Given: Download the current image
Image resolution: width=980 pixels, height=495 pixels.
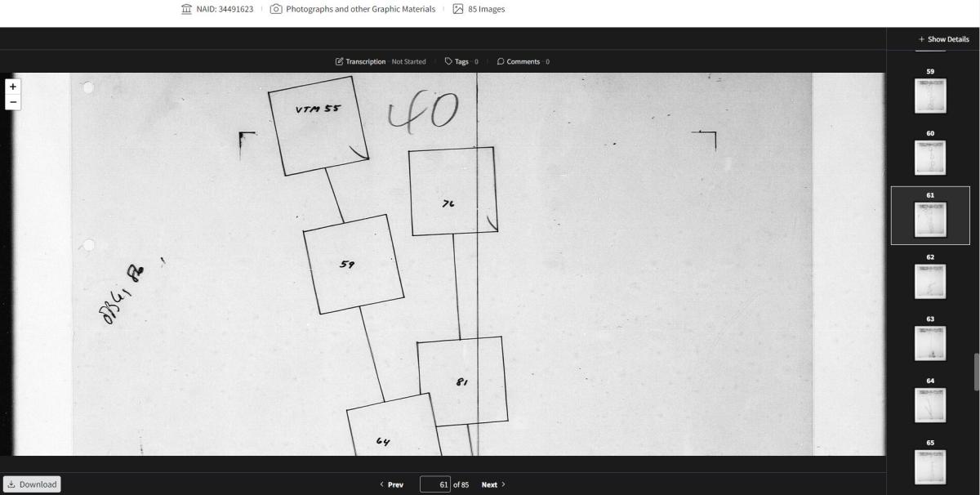Looking at the screenshot, I should pos(32,484).
